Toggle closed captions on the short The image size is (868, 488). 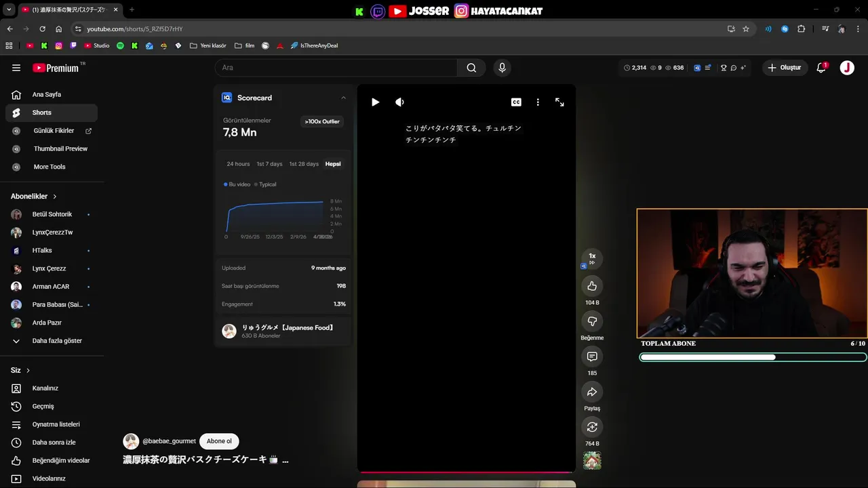click(516, 102)
